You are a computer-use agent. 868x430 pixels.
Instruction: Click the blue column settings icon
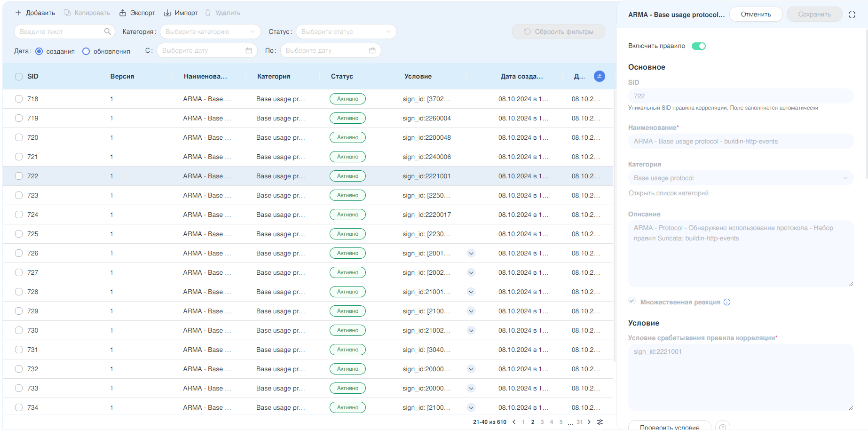[x=599, y=76]
